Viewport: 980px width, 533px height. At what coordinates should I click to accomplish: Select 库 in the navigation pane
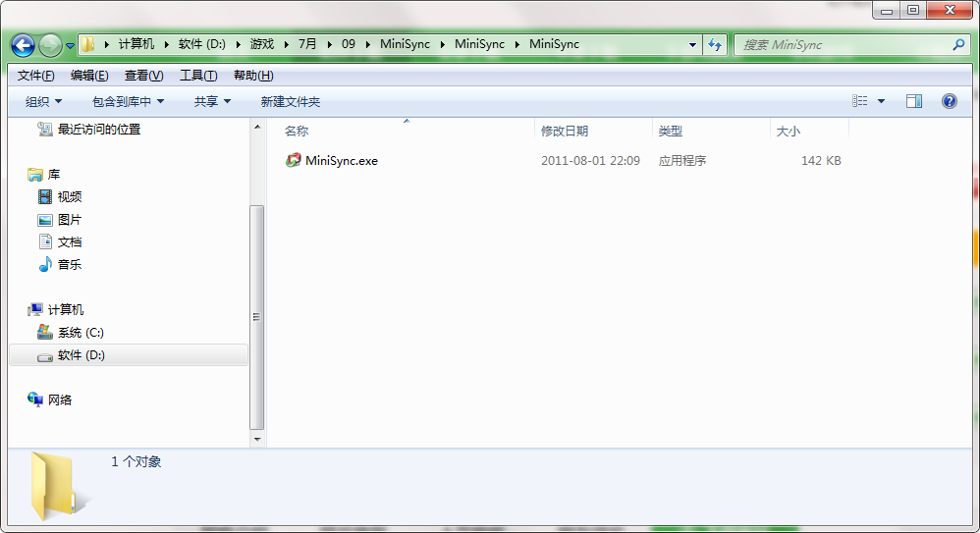(54, 175)
